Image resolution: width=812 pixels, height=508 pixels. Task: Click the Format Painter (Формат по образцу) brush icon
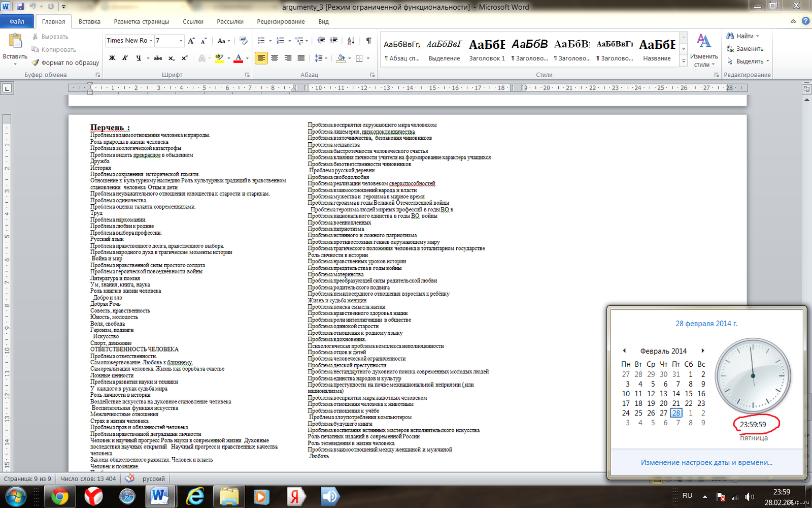click(36, 62)
